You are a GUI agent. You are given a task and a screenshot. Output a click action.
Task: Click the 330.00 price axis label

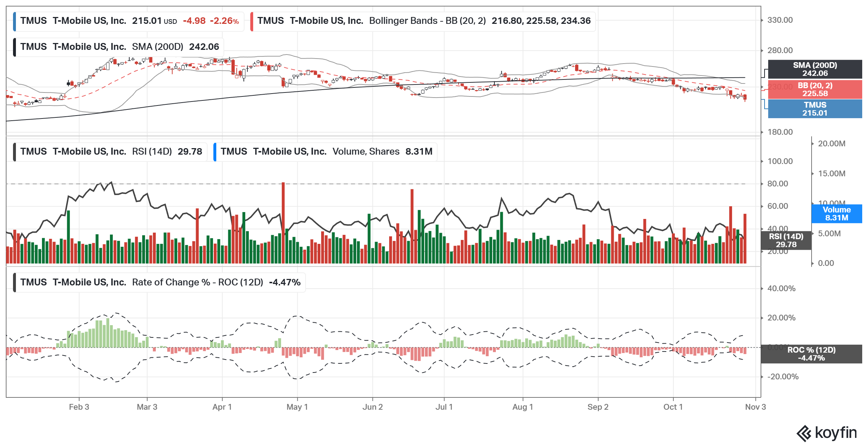coord(780,20)
